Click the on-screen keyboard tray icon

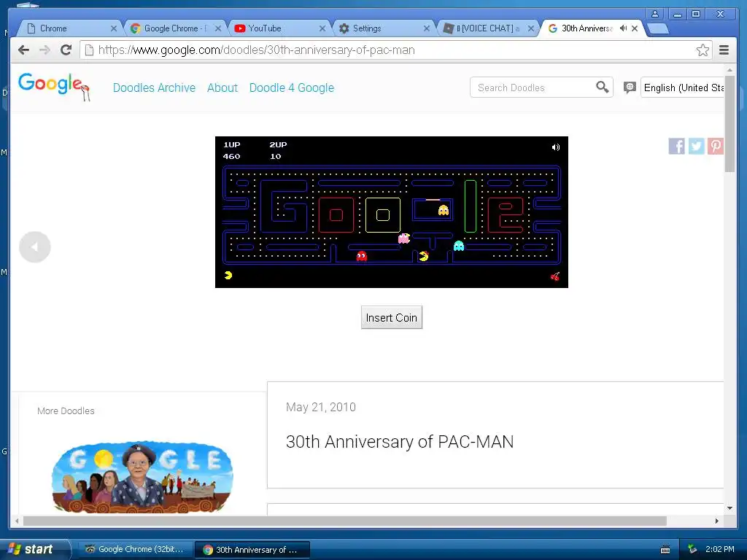click(665, 550)
